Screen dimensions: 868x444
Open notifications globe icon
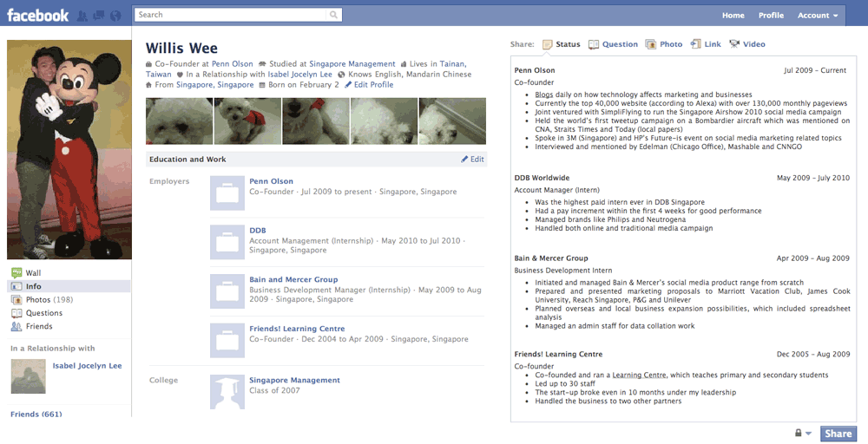click(115, 16)
